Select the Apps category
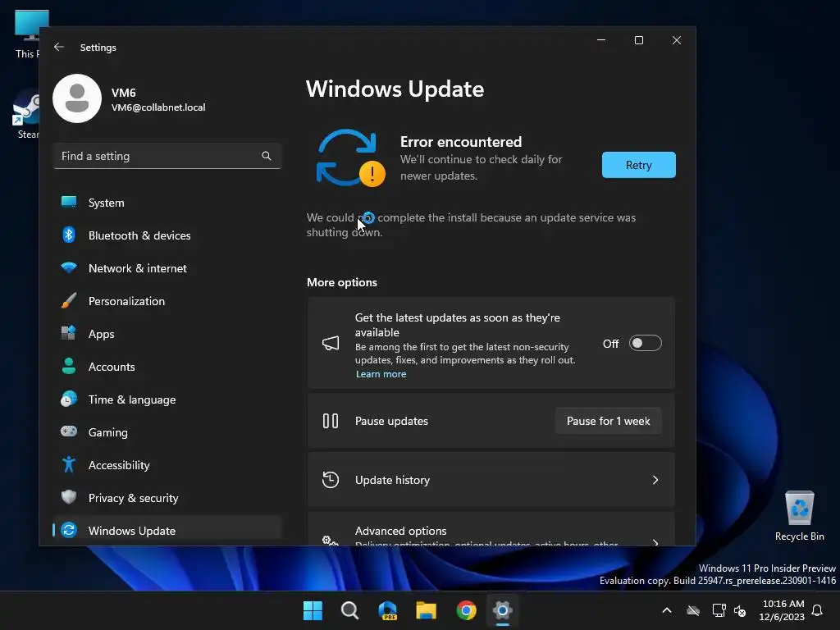The height and width of the screenshot is (630, 840). click(x=167, y=334)
